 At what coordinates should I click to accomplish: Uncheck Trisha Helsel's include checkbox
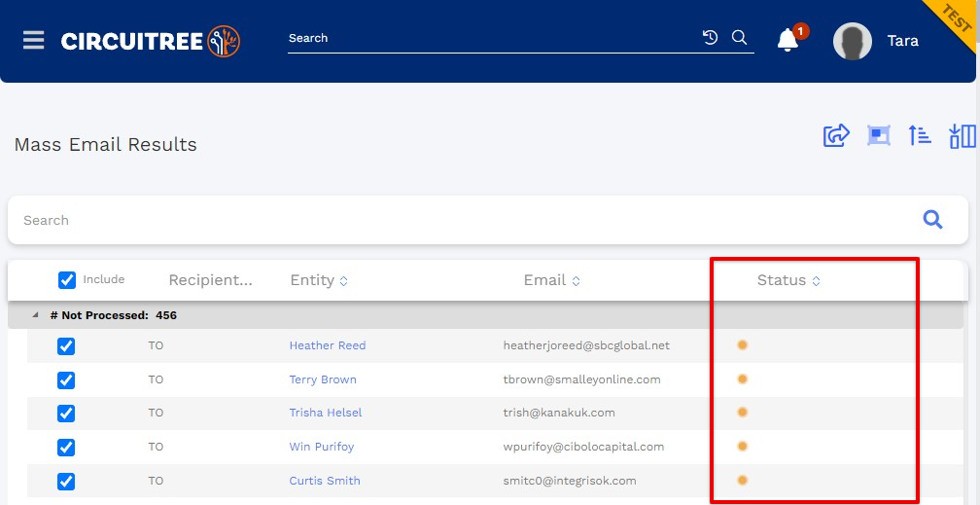pyautogui.click(x=66, y=414)
